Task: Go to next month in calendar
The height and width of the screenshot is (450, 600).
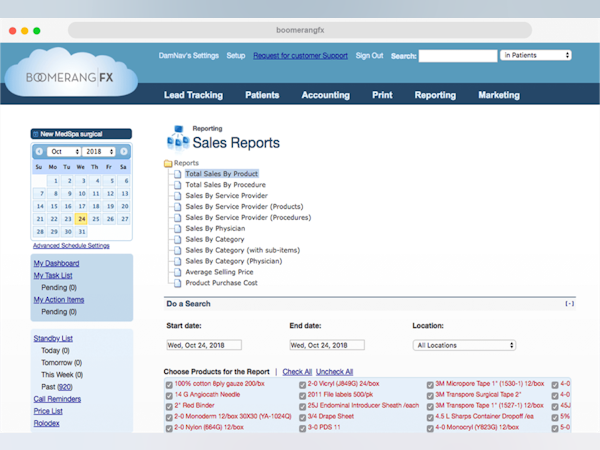Action: (124, 152)
